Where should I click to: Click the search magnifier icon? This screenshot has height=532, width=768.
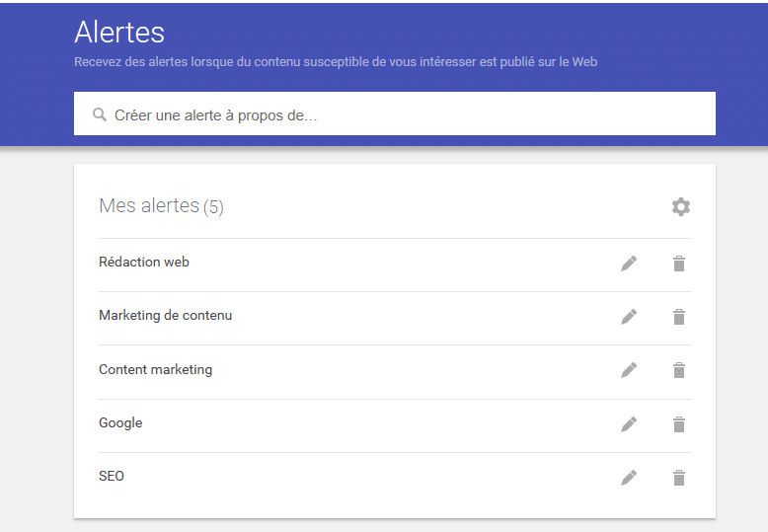[x=100, y=114]
